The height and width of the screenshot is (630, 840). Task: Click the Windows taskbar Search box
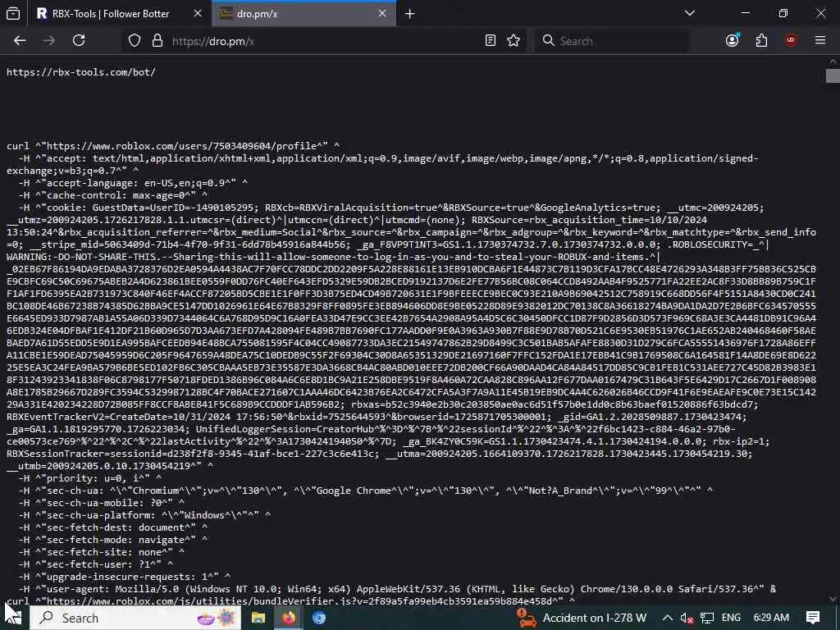tap(135, 619)
